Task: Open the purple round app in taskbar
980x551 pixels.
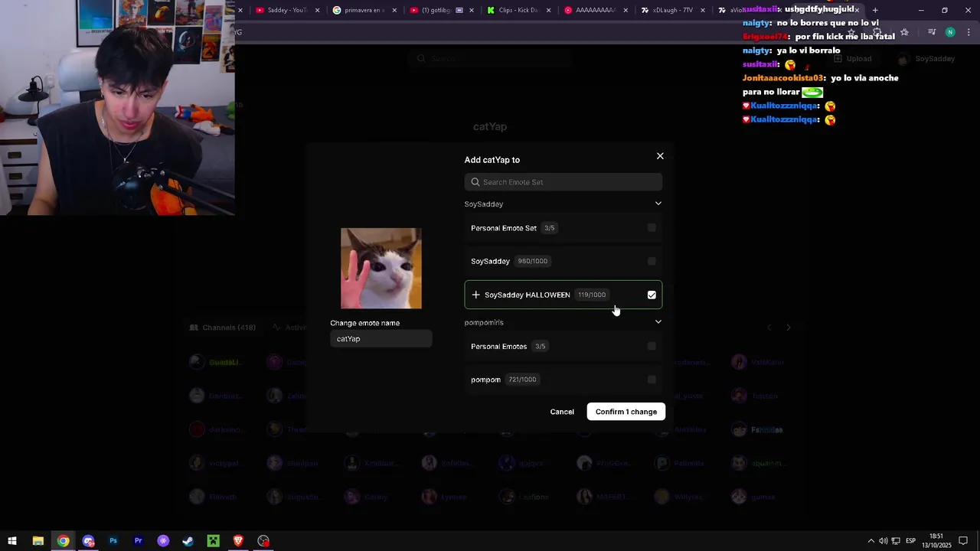Action: point(163,541)
